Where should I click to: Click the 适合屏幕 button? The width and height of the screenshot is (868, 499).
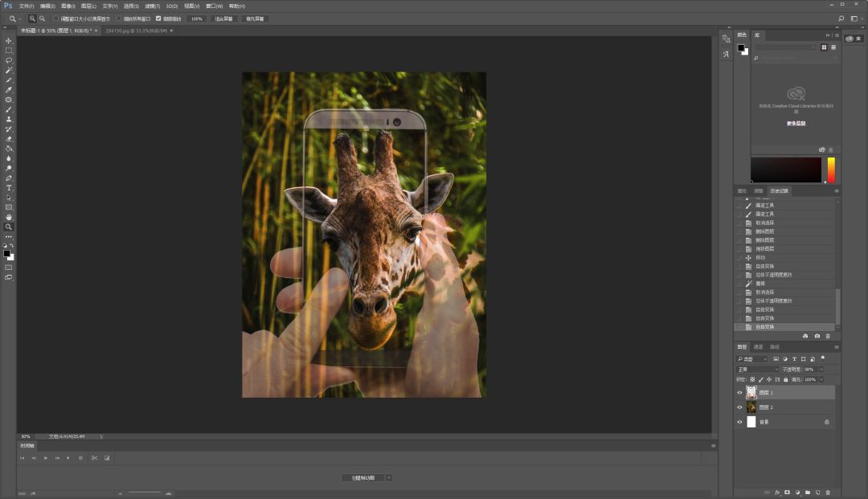[x=223, y=18]
